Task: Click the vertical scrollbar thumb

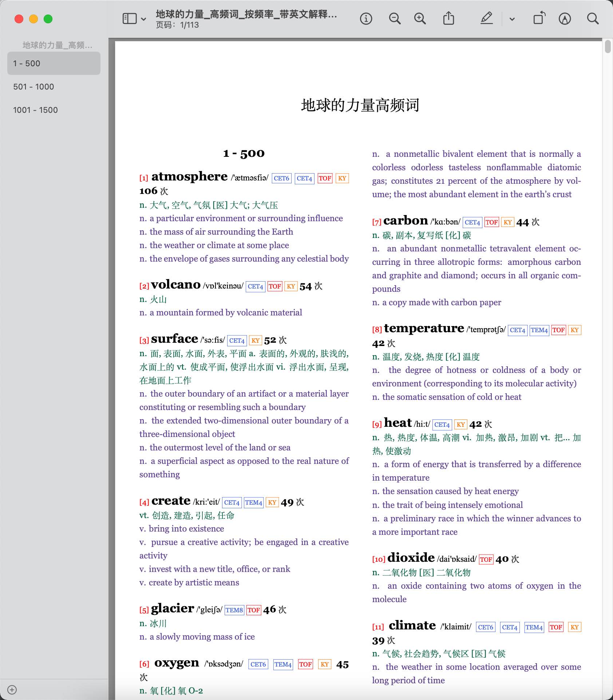Action: pyautogui.click(x=608, y=47)
